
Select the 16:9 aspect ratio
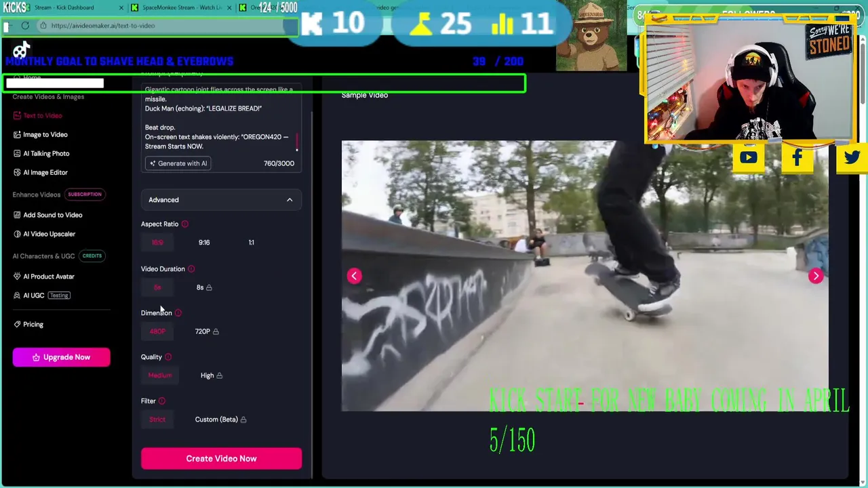[x=157, y=243]
